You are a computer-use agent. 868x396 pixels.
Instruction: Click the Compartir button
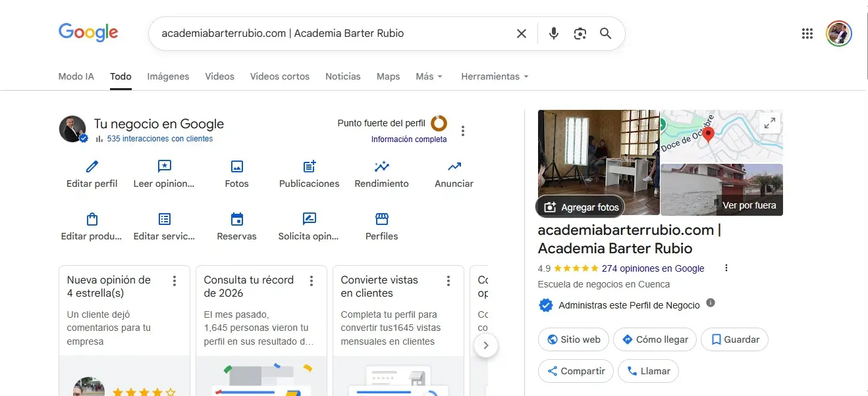576,371
